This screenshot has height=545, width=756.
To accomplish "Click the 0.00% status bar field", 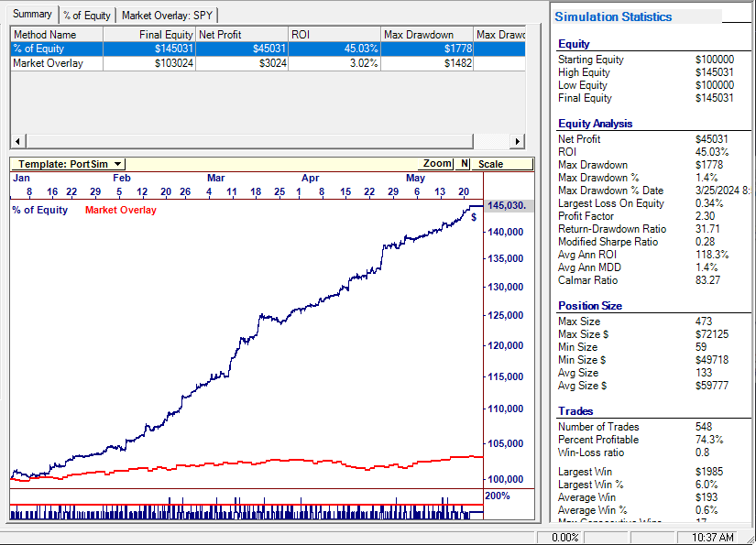I will pyautogui.click(x=559, y=538).
